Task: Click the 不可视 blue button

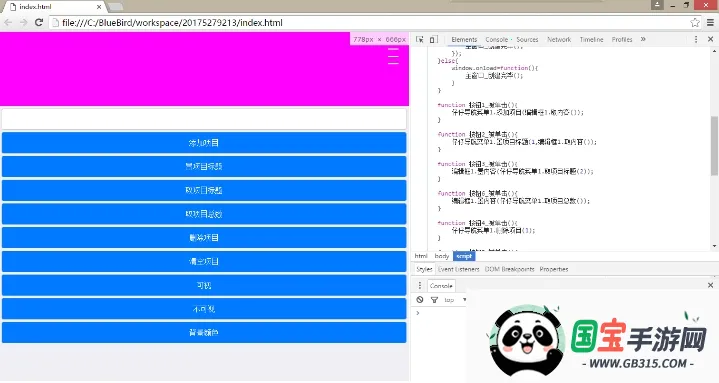Action: tap(204, 309)
